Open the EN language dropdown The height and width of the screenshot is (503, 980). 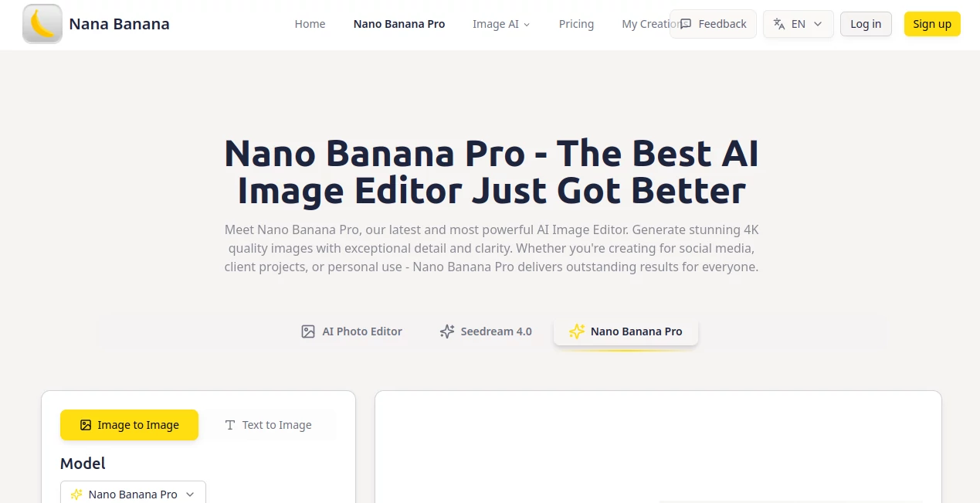[798, 24]
